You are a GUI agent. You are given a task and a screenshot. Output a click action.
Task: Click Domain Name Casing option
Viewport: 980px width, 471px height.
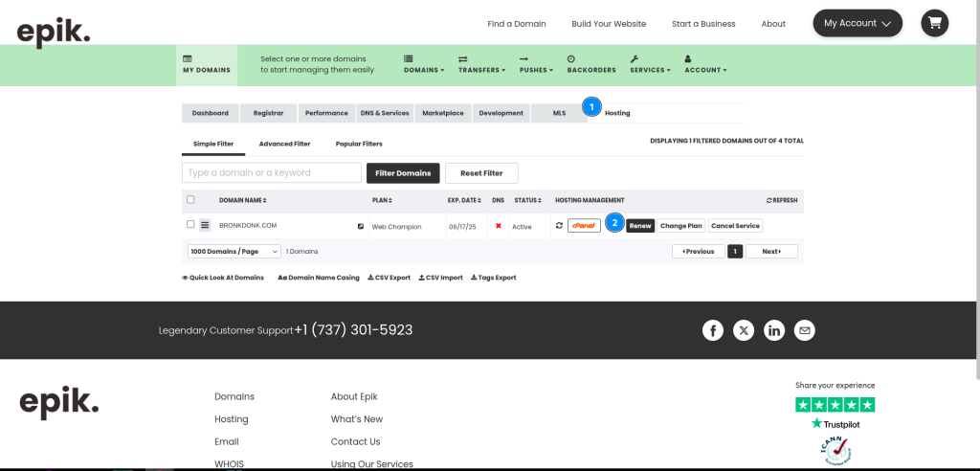tap(319, 278)
